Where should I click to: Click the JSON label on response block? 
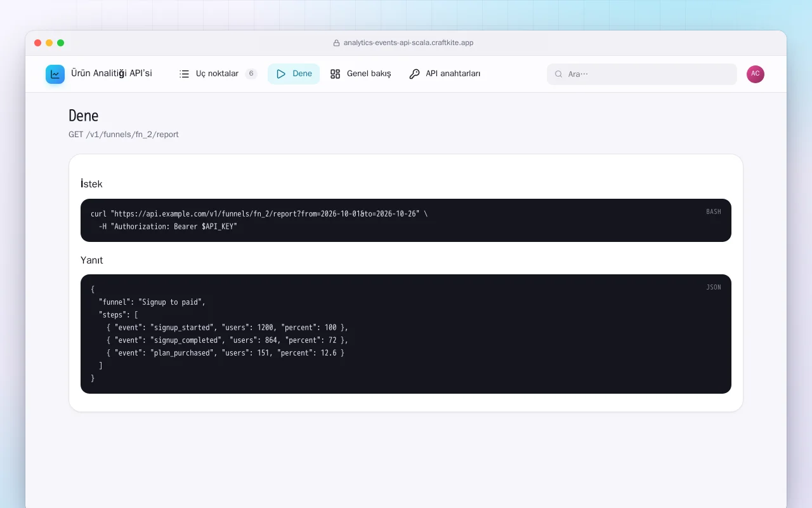pos(714,287)
